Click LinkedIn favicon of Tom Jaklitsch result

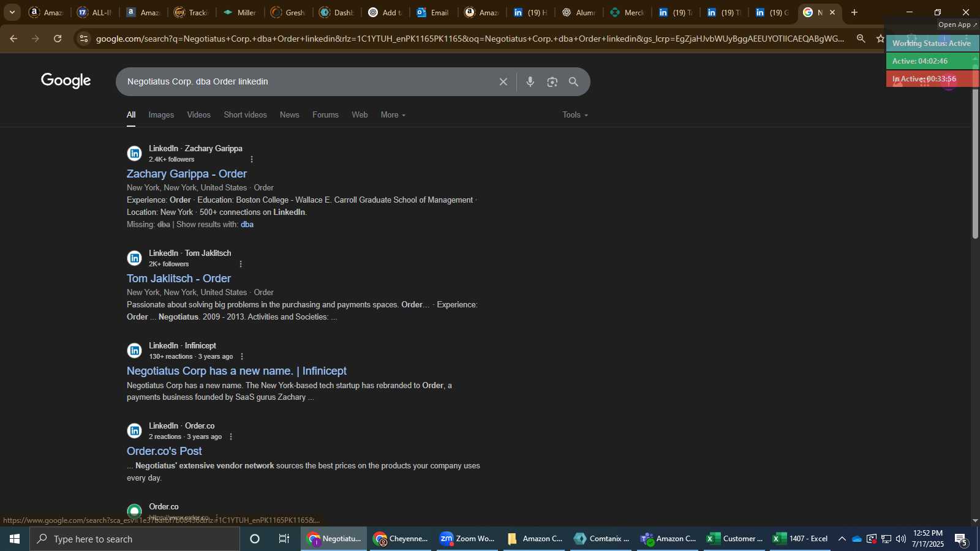pyautogui.click(x=135, y=258)
